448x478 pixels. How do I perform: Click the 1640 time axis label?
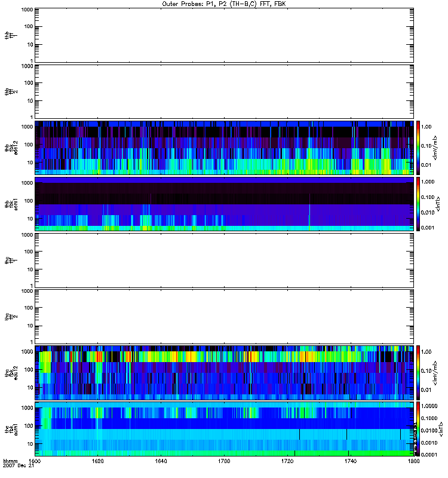pyautogui.click(x=161, y=462)
